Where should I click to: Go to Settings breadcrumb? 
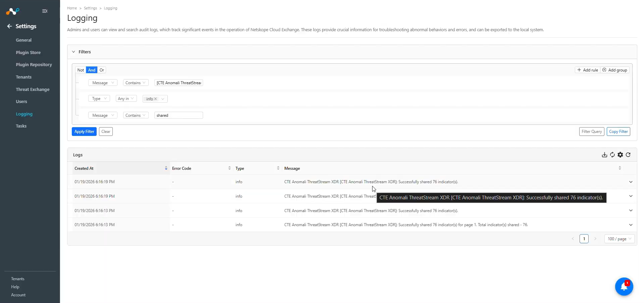pos(90,8)
